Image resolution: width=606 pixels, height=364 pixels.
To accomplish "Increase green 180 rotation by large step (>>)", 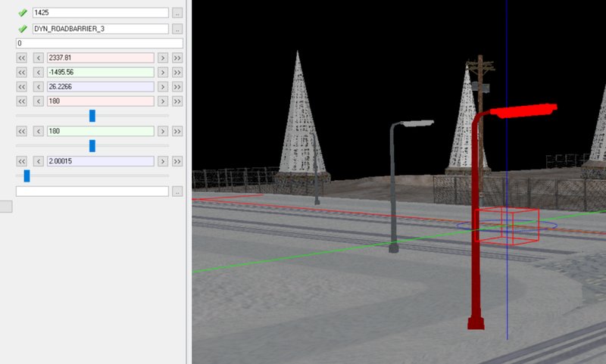I will 177,131.
